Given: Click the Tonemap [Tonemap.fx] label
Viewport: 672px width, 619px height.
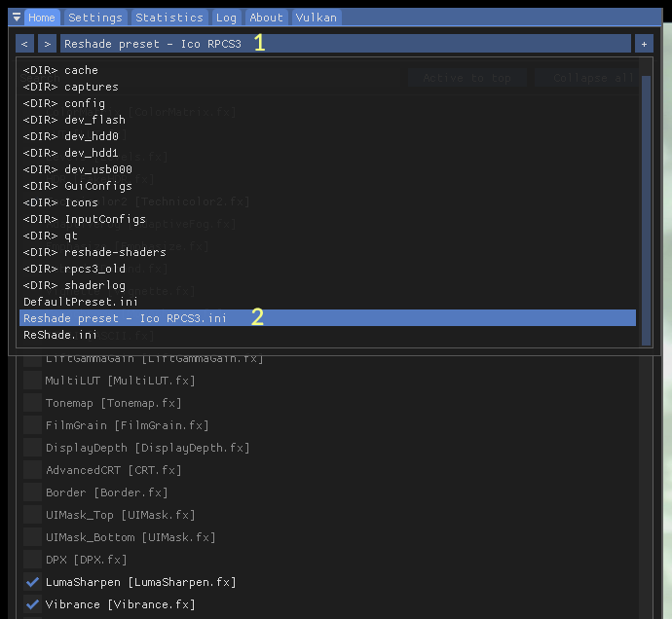Looking at the screenshot, I should click(114, 403).
